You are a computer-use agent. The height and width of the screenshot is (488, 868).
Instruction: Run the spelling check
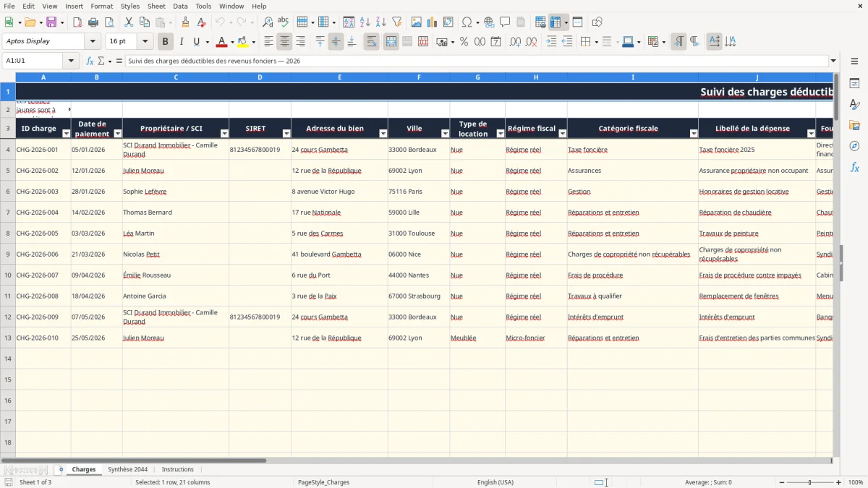[284, 22]
